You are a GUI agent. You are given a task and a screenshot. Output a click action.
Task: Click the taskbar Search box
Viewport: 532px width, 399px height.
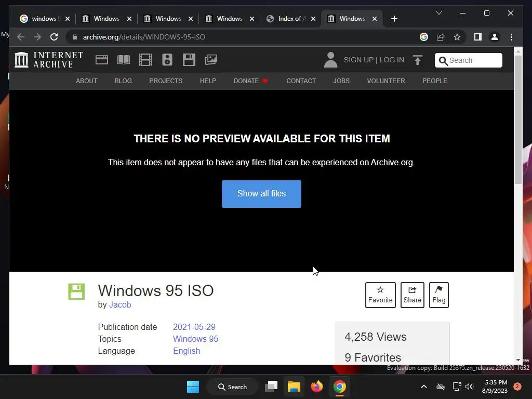coord(232,387)
